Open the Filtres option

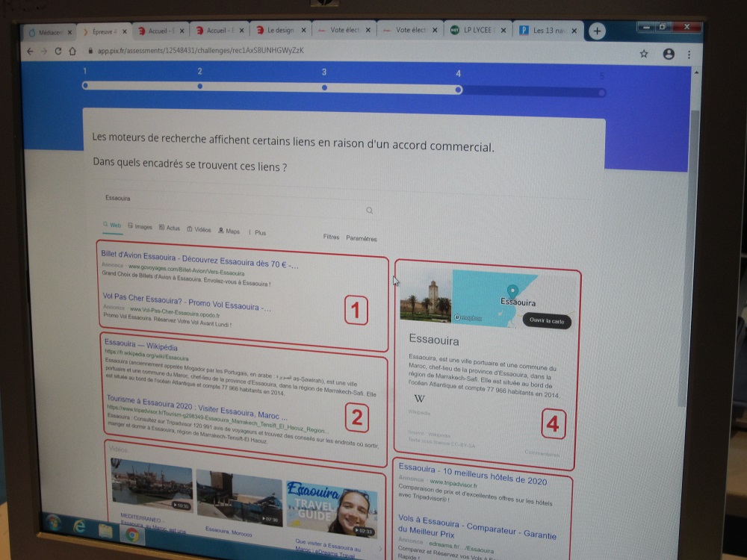coord(331,237)
